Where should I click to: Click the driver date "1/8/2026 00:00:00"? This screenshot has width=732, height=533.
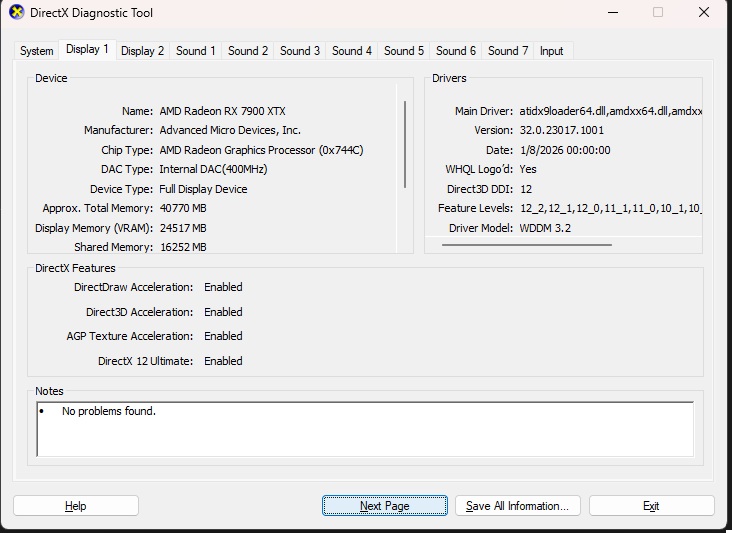coord(565,150)
